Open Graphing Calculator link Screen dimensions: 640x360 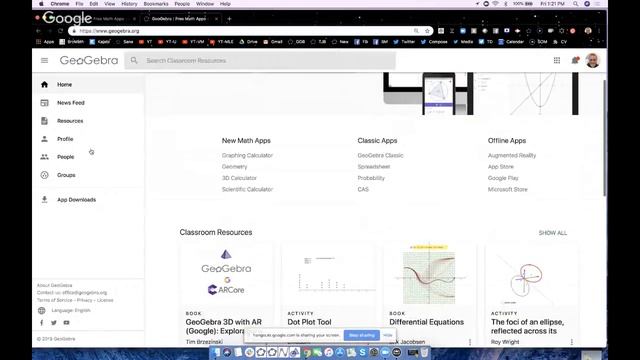click(247, 156)
